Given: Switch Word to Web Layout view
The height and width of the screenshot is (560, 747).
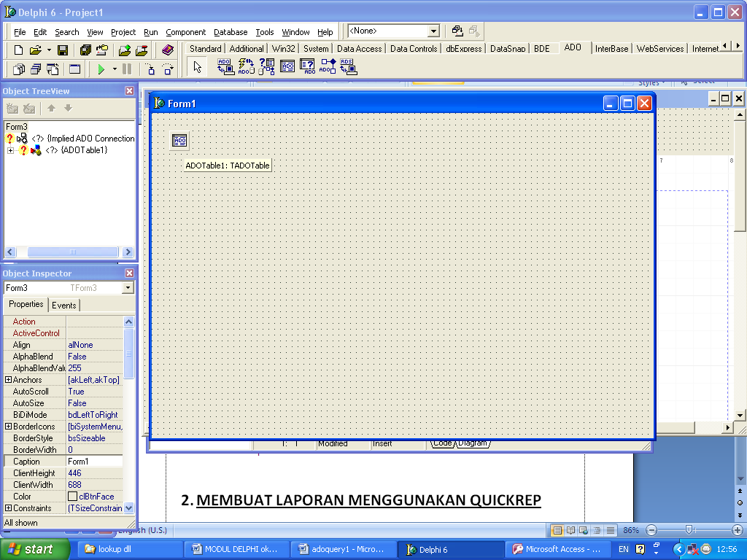Looking at the screenshot, I should coord(584,530).
